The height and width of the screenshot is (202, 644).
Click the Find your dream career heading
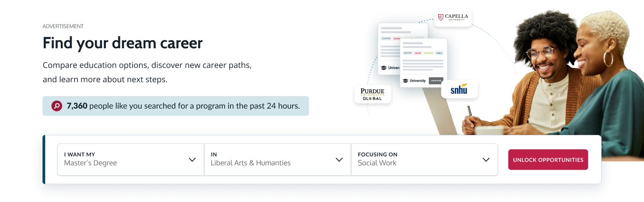point(123,43)
